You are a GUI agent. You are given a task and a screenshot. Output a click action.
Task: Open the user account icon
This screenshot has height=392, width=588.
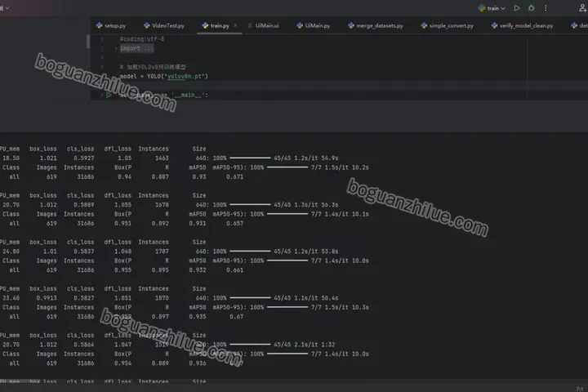point(583,8)
